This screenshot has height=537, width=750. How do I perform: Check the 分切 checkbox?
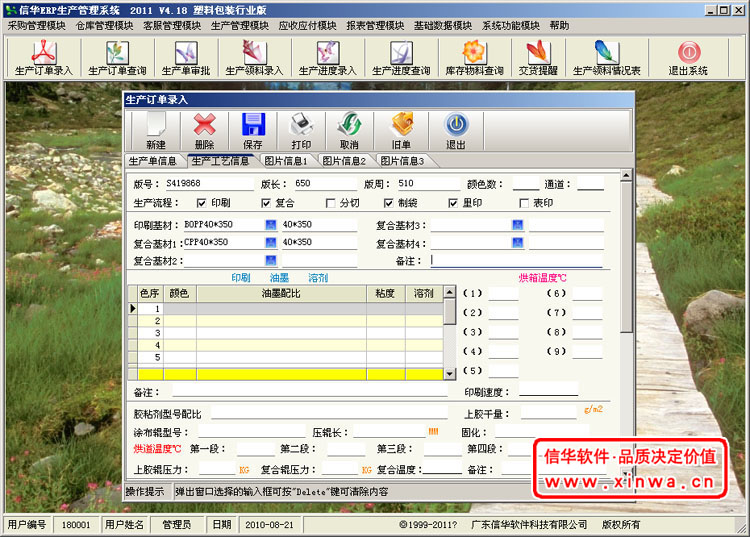pyautogui.click(x=330, y=203)
